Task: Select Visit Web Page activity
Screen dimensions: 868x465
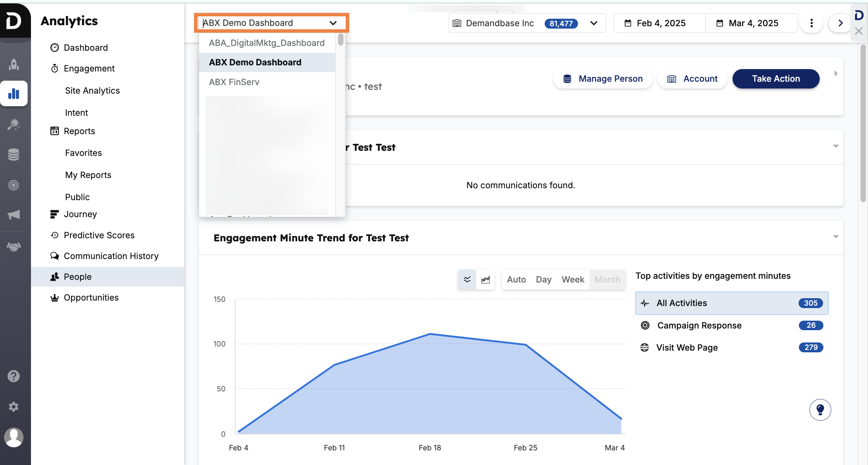Action: [x=732, y=347]
